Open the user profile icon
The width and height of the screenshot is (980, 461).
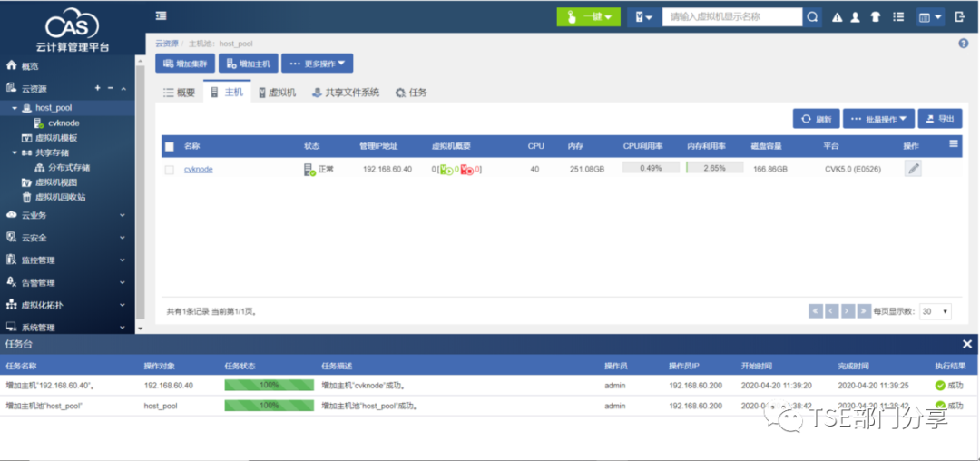[855, 17]
